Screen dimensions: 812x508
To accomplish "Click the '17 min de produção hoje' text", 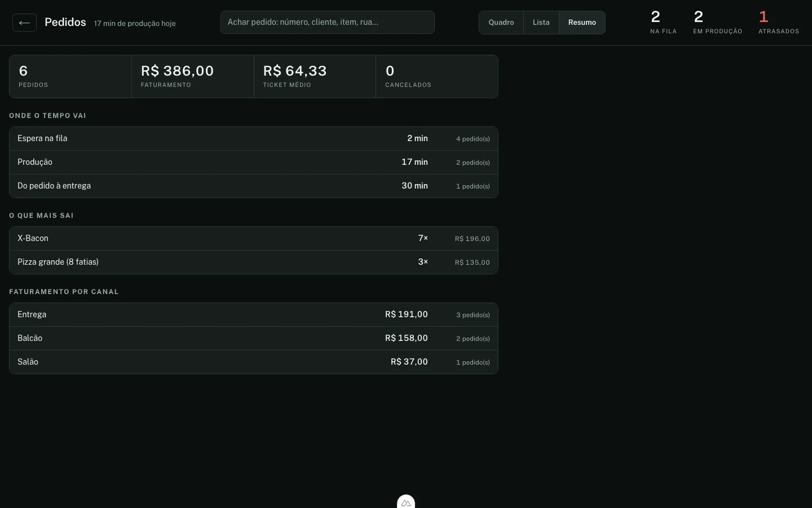I will [x=135, y=23].
